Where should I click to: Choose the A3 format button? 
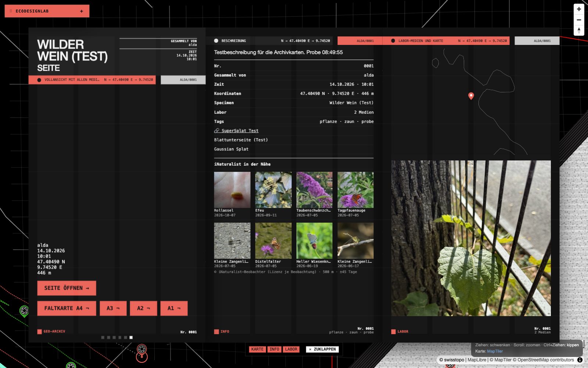113,308
